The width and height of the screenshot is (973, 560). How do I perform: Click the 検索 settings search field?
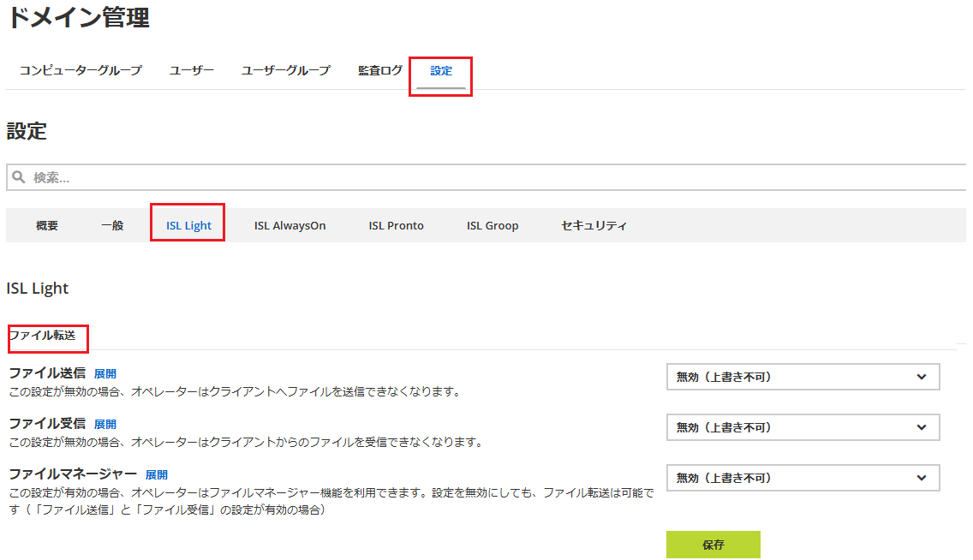pos(486,177)
